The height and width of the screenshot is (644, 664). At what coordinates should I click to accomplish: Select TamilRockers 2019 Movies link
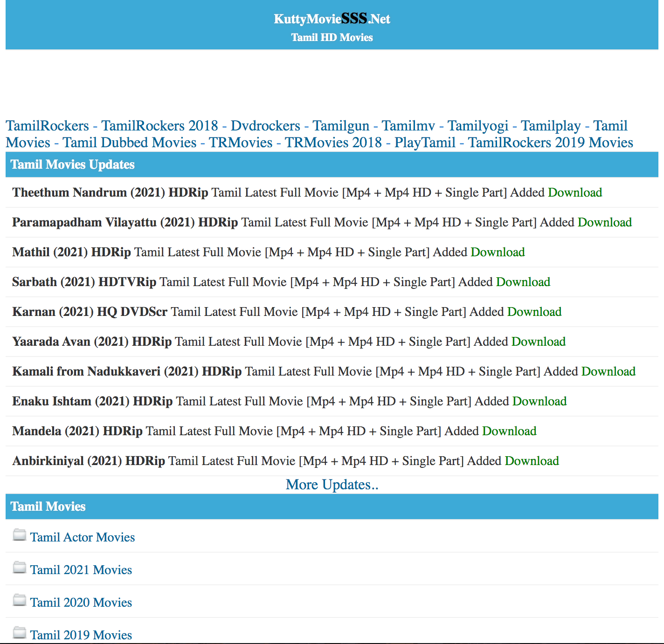[x=550, y=143]
